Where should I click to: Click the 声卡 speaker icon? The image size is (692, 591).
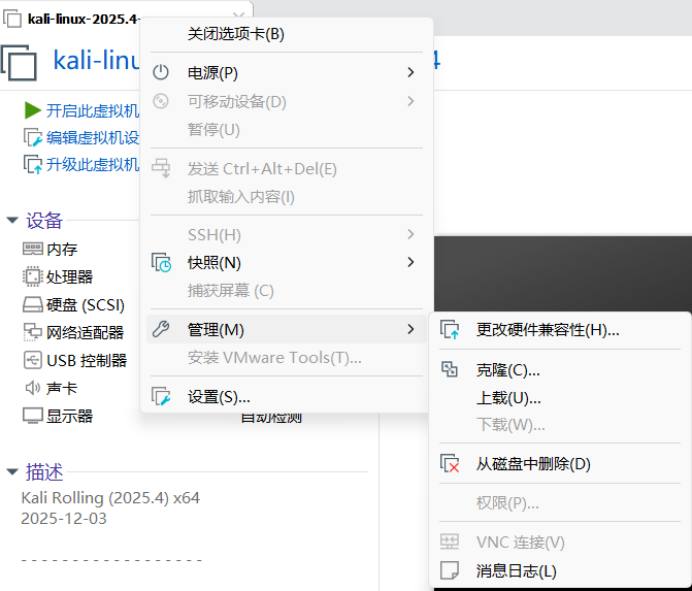tap(33, 388)
